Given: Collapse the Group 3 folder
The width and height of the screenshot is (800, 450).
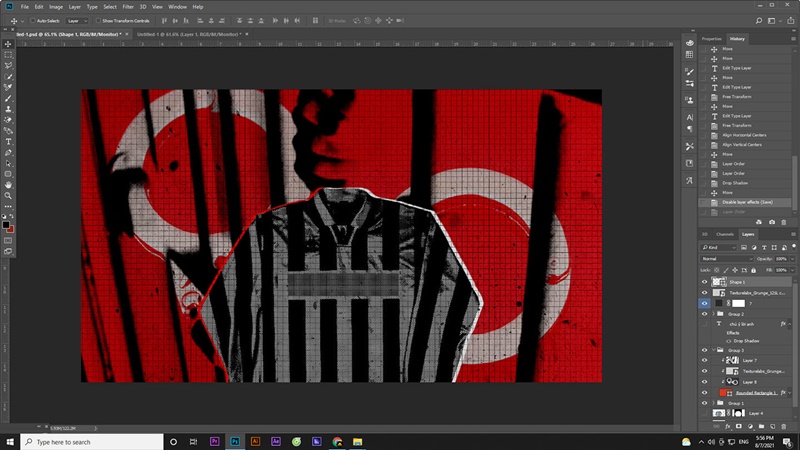Looking at the screenshot, I should pos(713,350).
